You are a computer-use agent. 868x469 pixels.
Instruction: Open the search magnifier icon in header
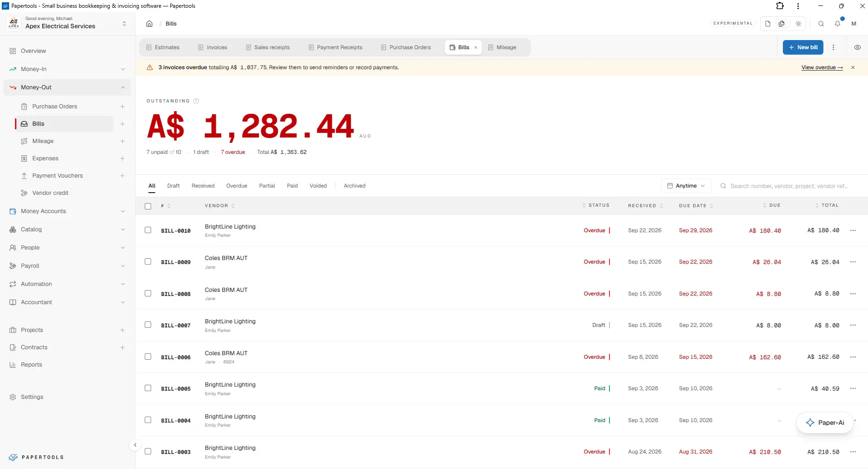(821, 24)
